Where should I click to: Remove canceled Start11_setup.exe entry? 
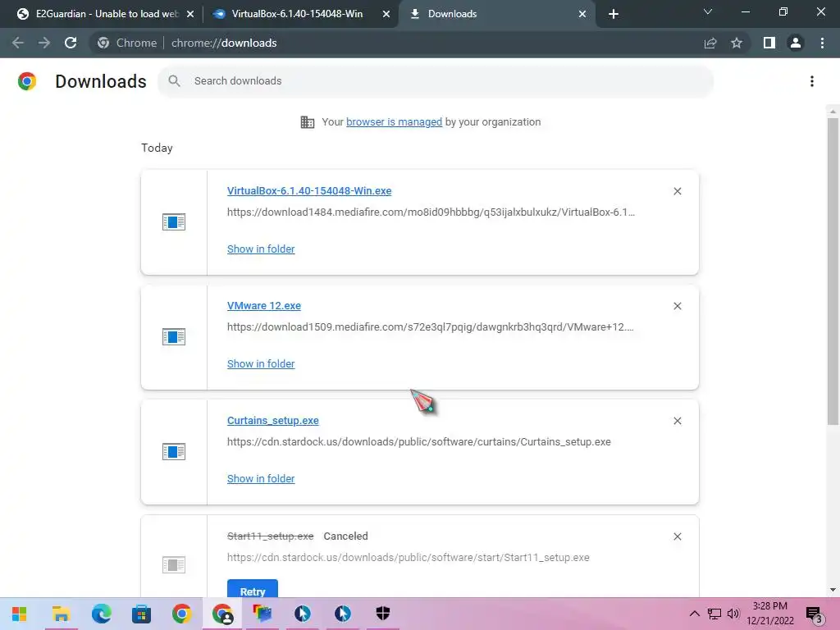point(677,536)
